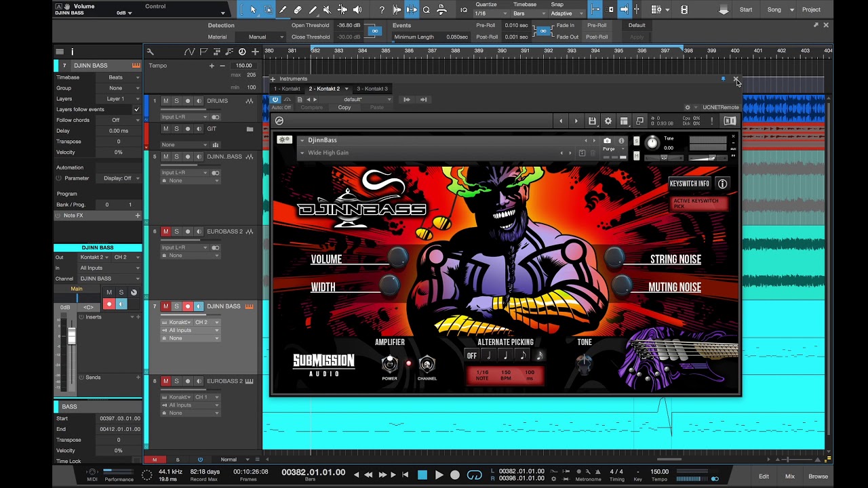Viewport: 868px width, 488px height.
Task: Click the Copy preset button
Action: [x=344, y=108]
